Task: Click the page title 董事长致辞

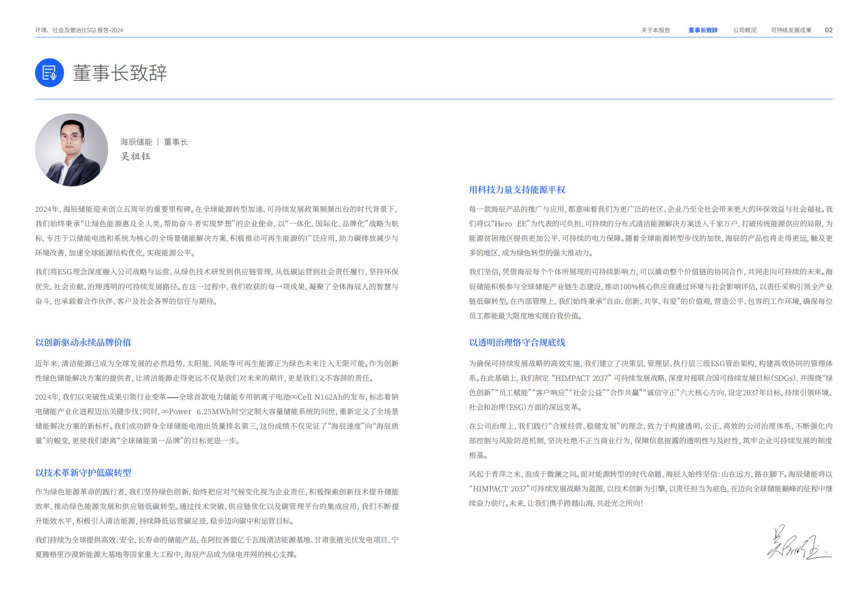Action: point(120,73)
